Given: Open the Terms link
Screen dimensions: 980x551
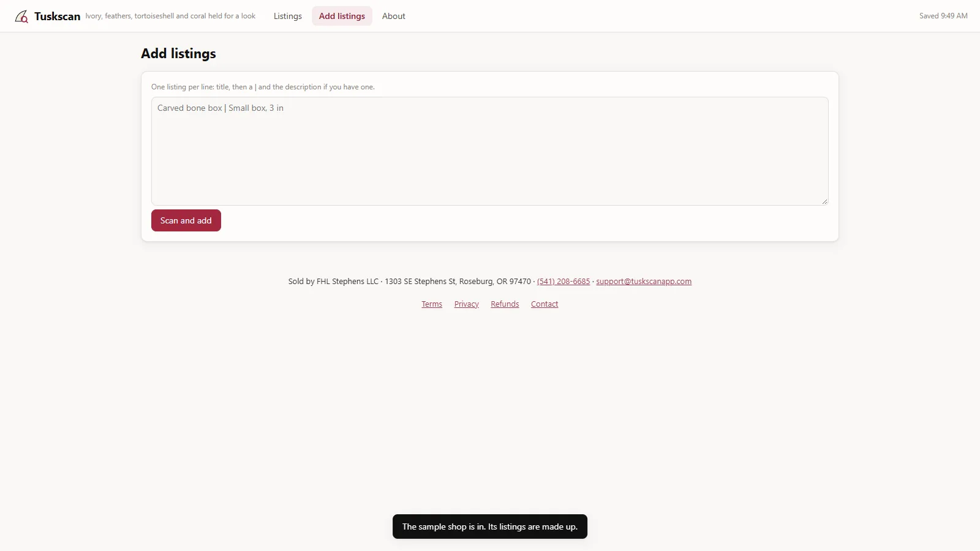Looking at the screenshot, I should tap(432, 304).
